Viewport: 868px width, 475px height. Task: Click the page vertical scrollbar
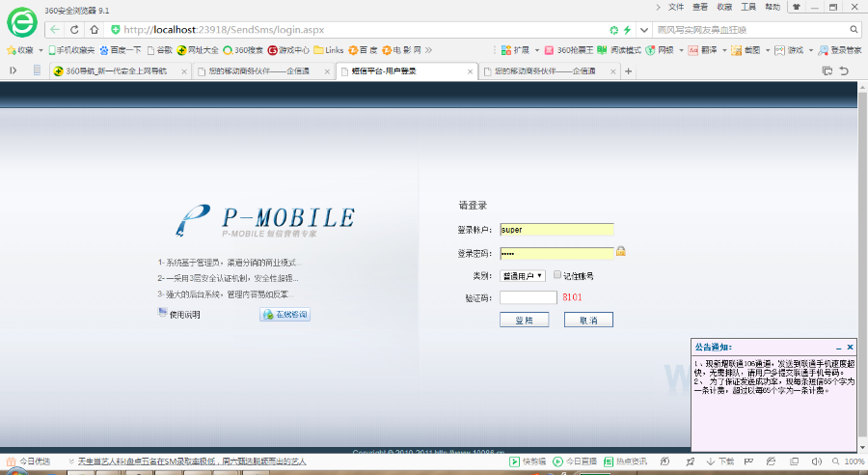pos(862,266)
